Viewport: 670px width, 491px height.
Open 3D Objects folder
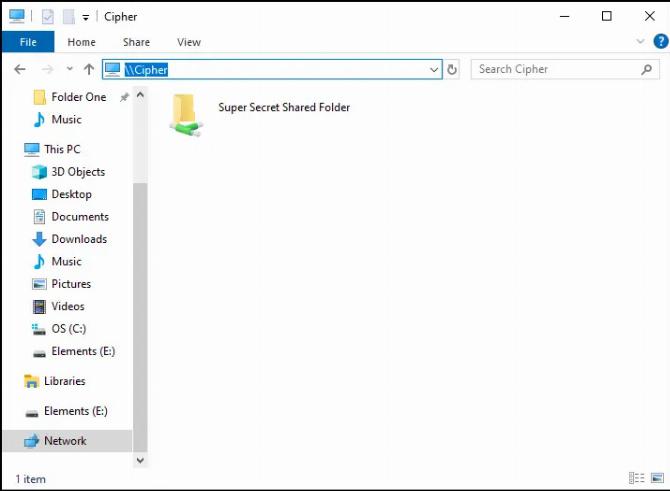(x=78, y=172)
